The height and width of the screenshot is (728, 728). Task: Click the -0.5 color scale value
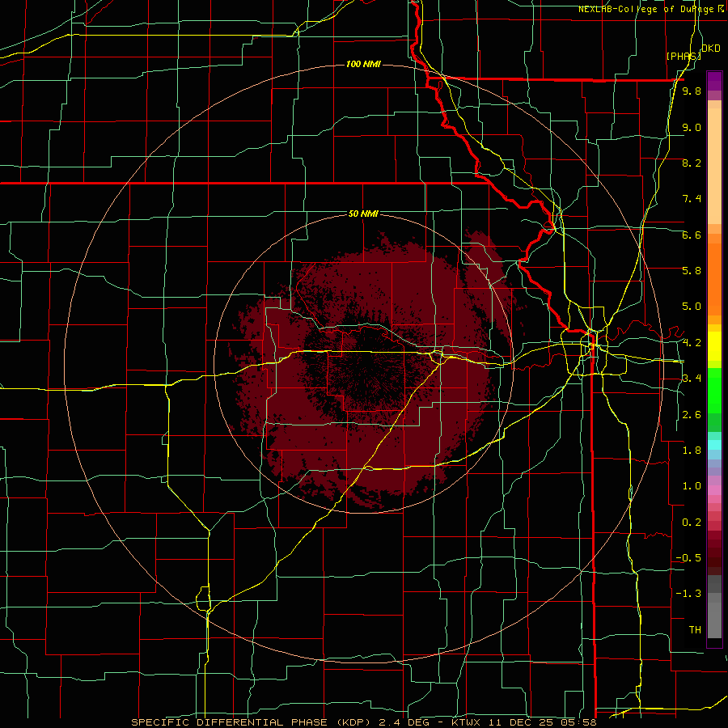pos(688,558)
